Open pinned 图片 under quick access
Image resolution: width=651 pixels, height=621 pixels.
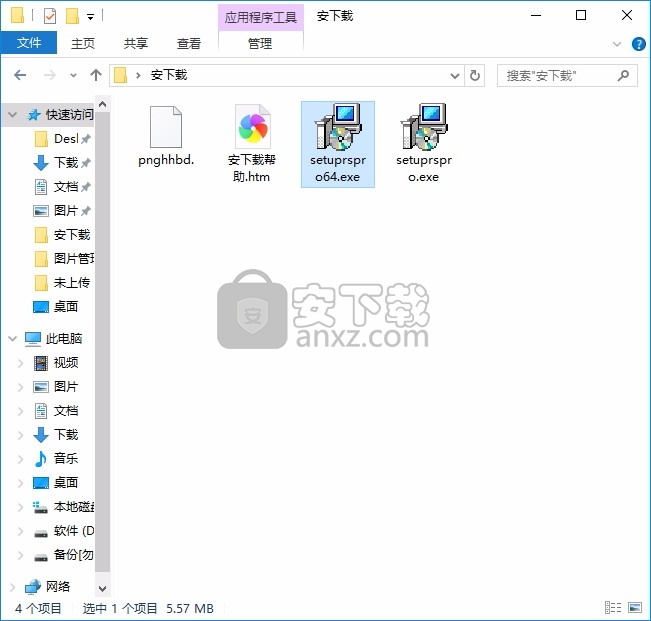66,210
